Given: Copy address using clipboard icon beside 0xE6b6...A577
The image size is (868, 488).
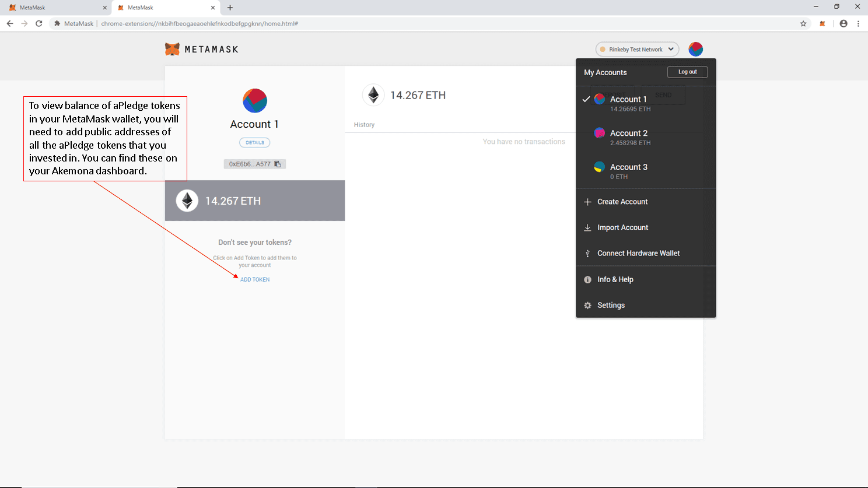Looking at the screenshot, I should pyautogui.click(x=278, y=164).
